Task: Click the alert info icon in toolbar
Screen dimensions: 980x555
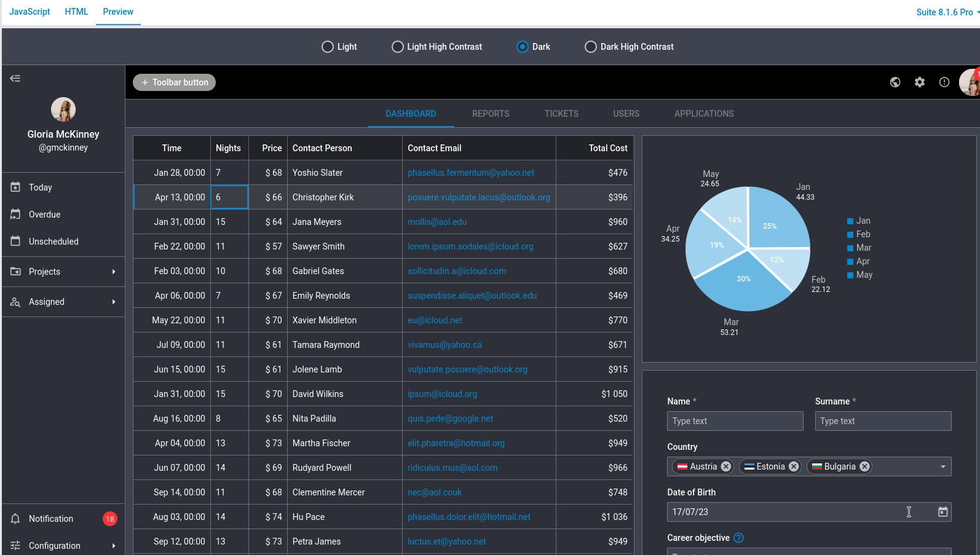Action: point(944,82)
